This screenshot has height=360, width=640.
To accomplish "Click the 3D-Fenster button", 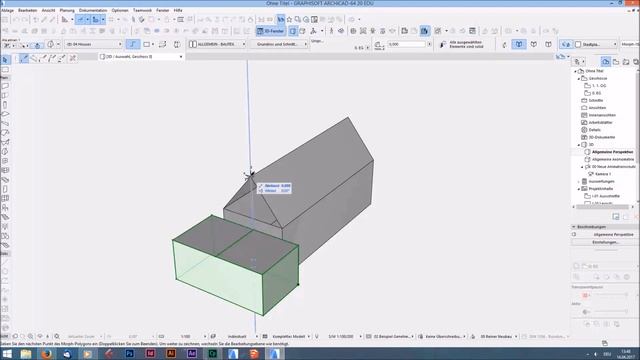I will pyautogui.click(x=270, y=31).
